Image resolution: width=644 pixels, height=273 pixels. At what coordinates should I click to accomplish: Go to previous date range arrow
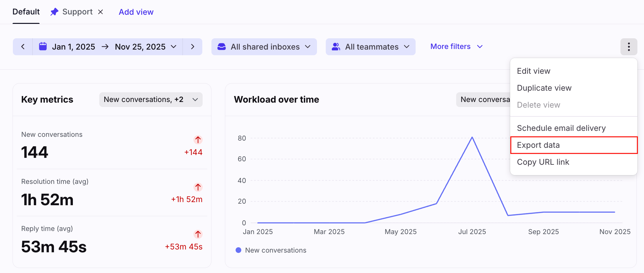pyautogui.click(x=23, y=47)
